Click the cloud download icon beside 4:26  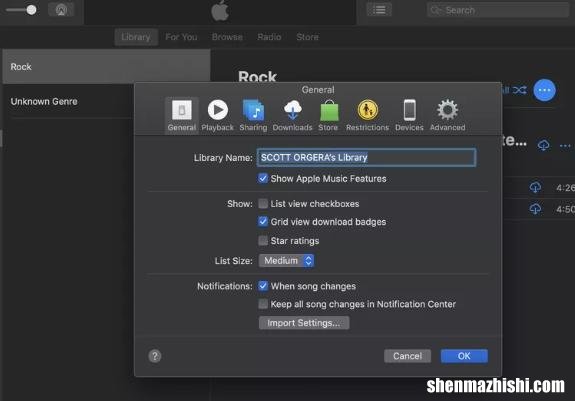[535, 187]
